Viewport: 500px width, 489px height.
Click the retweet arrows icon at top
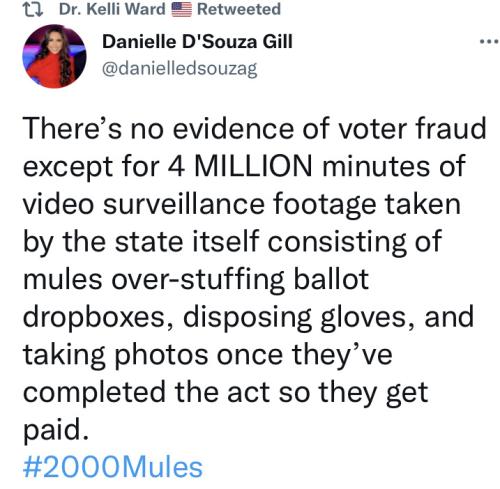35,10
